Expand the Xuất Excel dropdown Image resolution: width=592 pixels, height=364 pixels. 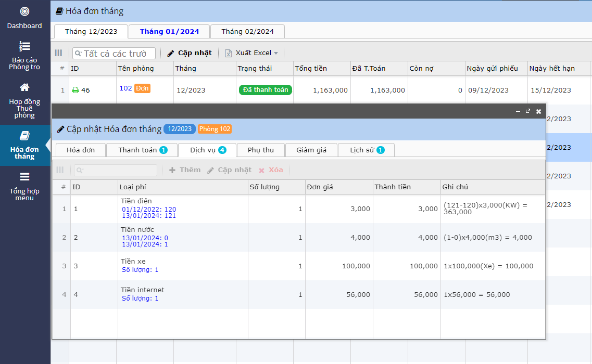coord(276,53)
